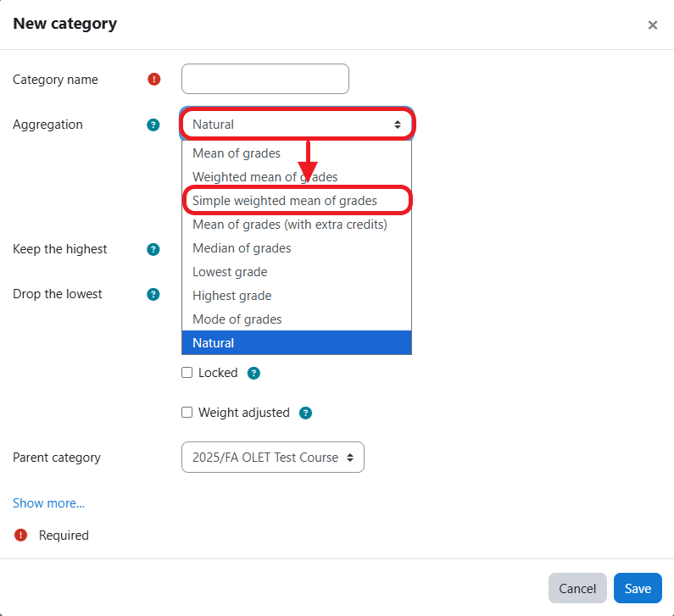Viewport: 674px width, 616px height.
Task: Click required icon beside Category name
Action: pos(153,80)
